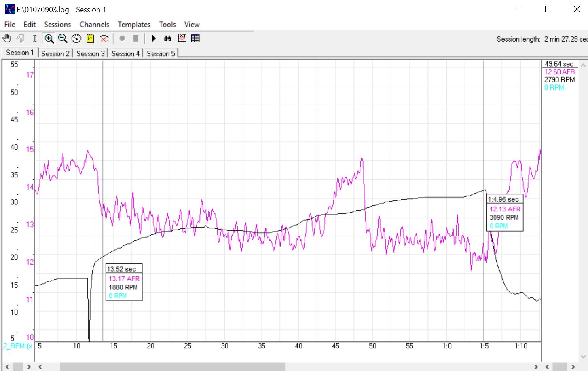This screenshot has height=371, width=588.
Task: Click the app icon in the title bar
Action: [9, 9]
